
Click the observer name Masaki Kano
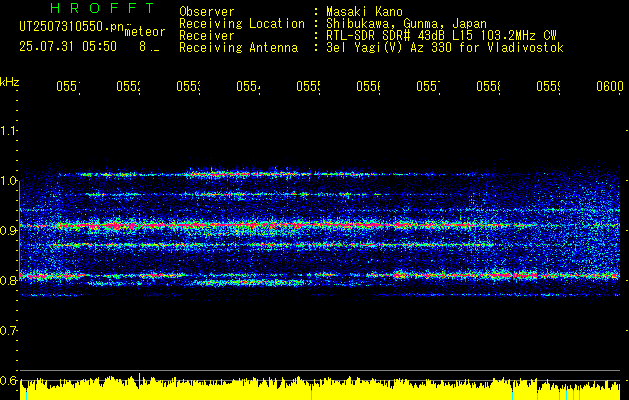coord(364,11)
